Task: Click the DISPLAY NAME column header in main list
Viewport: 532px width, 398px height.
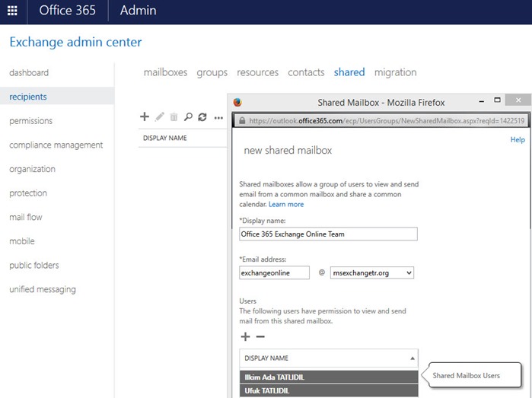Action: click(x=165, y=138)
